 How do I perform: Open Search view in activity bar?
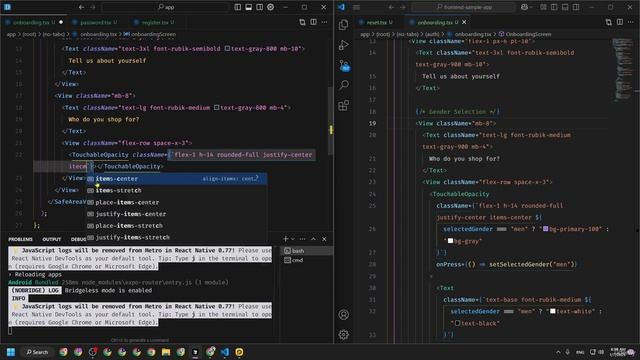click(344, 85)
